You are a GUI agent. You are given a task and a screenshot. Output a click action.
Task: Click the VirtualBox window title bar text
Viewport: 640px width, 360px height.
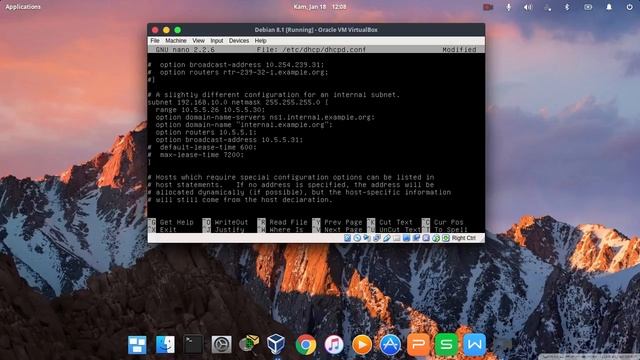316,30
